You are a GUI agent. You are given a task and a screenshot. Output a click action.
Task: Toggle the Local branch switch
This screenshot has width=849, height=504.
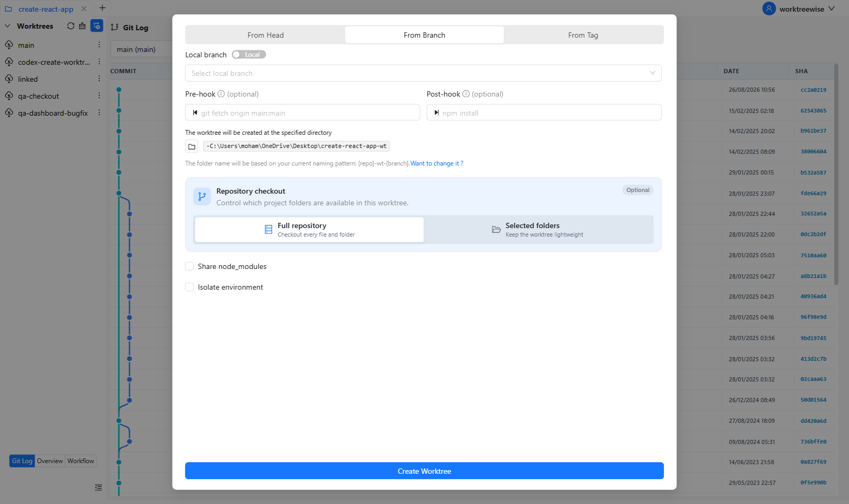[x=249, y=55]
